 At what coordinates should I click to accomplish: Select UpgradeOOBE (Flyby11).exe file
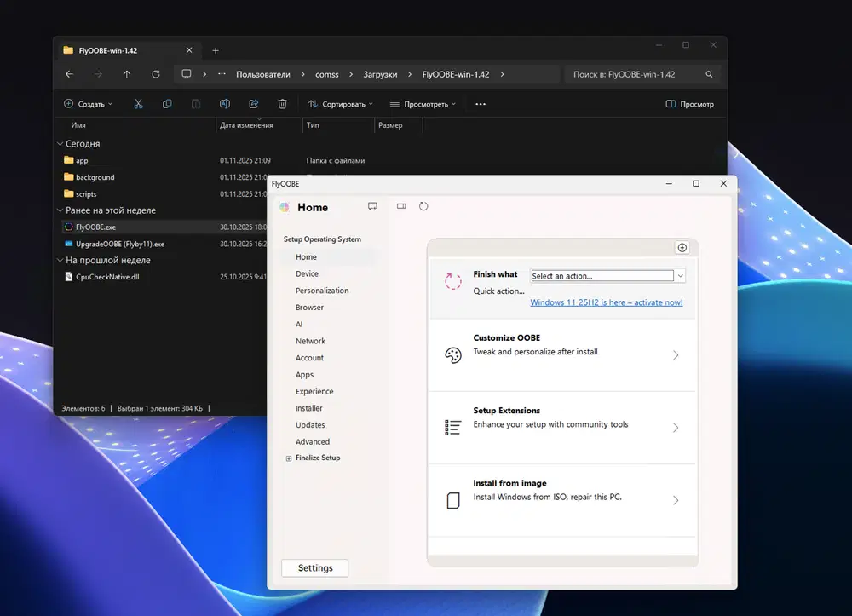[x=119, y=244]
